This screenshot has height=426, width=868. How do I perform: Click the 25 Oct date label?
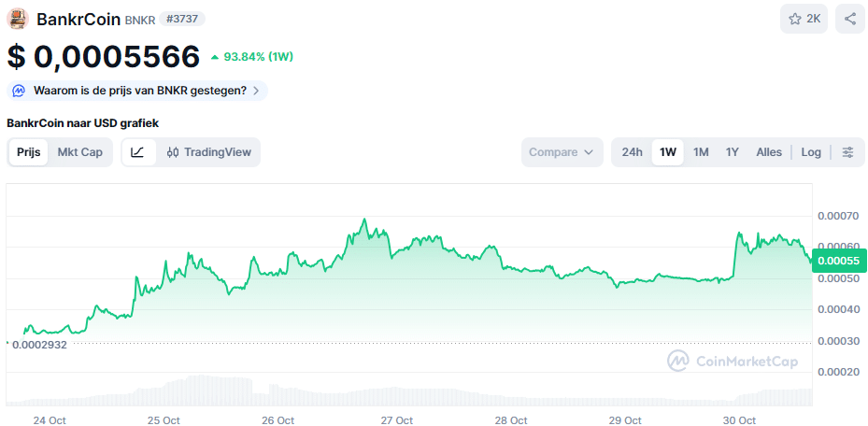164,420
